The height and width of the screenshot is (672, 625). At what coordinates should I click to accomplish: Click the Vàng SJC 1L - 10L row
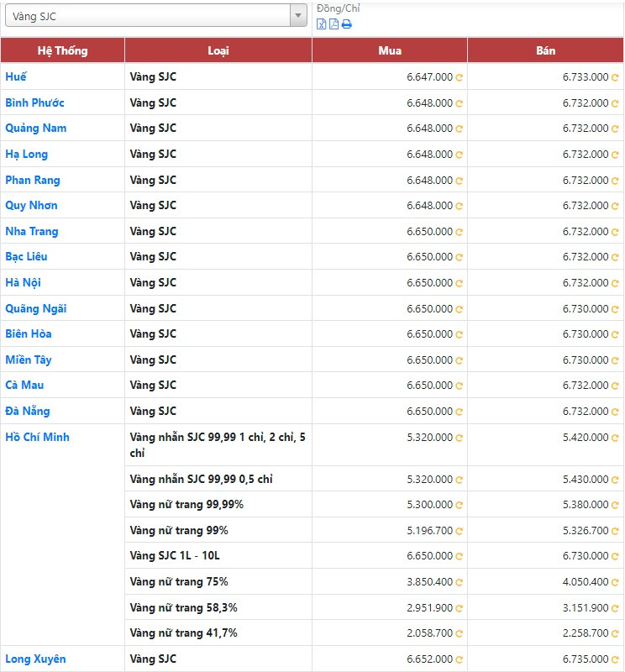(x=175, y=555)
